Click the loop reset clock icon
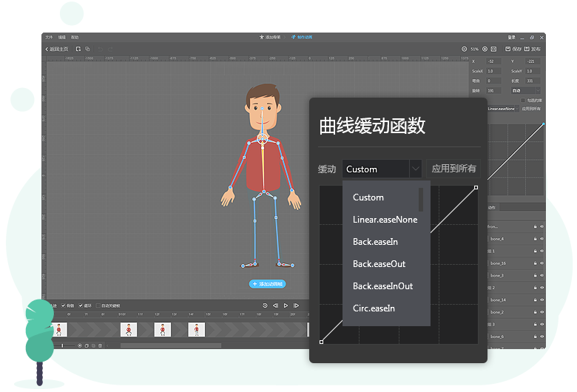This screenshot has height=392, width=577. pyautogui.click(x=265, y=305)
